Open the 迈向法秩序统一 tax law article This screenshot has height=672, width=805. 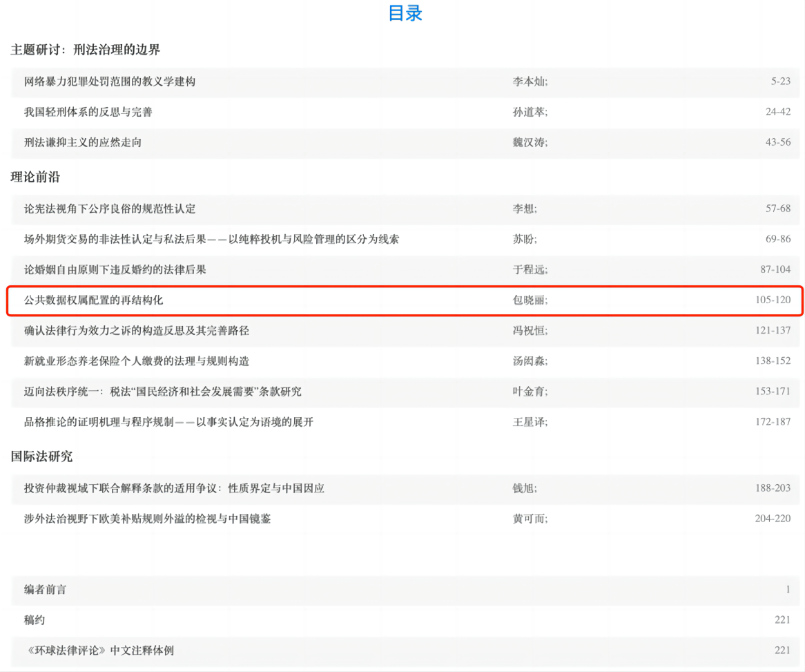click(162, 392)
